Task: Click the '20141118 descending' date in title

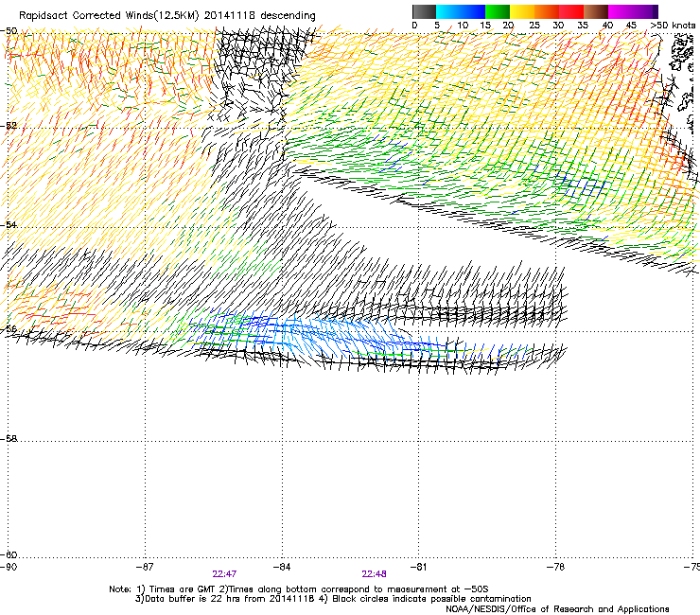Action: point(260,16)
